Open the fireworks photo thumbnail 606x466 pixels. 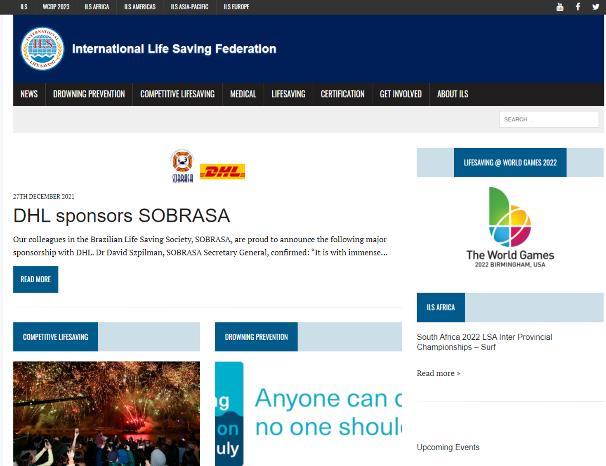point(106,413)
